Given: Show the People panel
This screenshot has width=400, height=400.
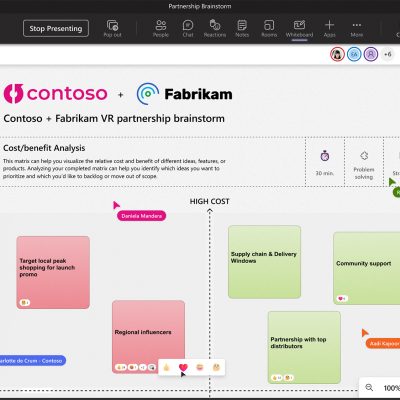Looking at the screenshot, I should pyautogui.click(x=161, y=29).
